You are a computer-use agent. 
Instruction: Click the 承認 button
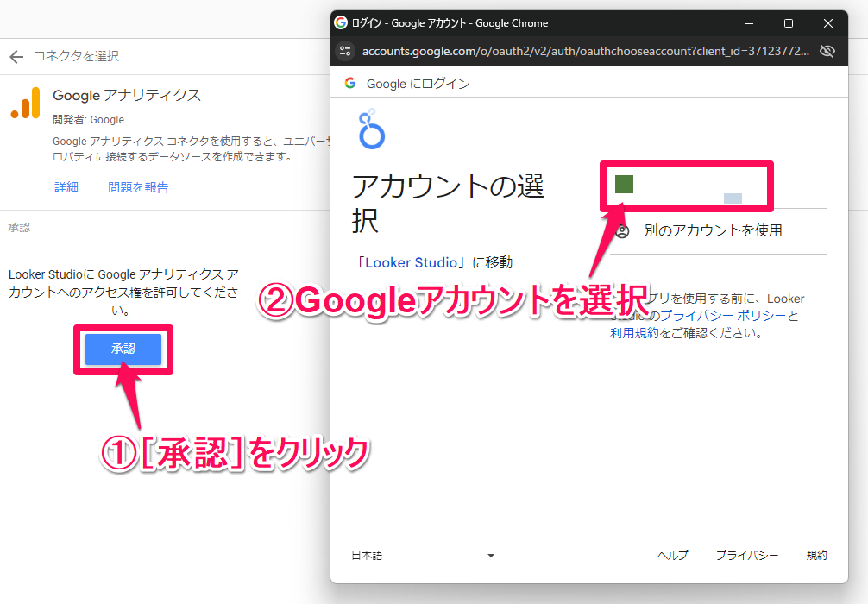point(123,349)
